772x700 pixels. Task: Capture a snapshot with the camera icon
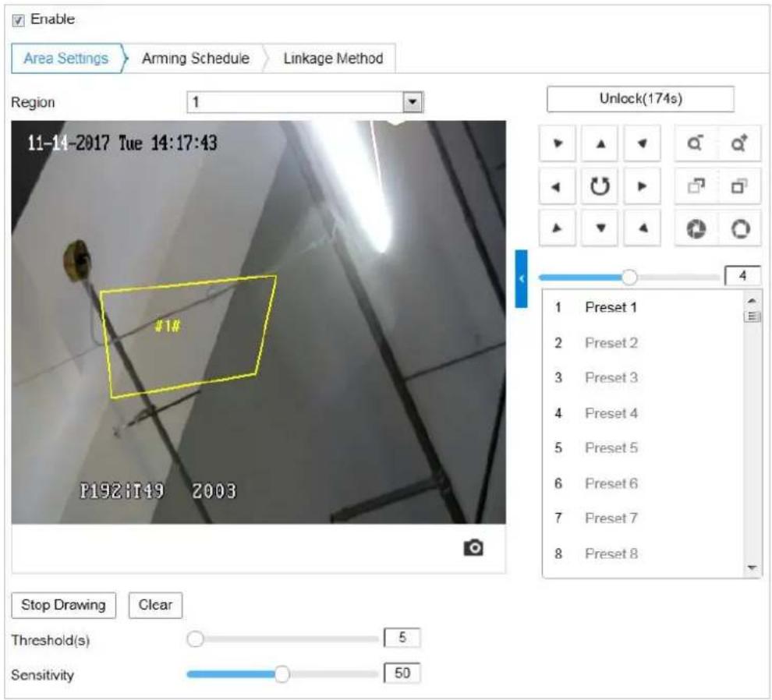coord(473,547)
